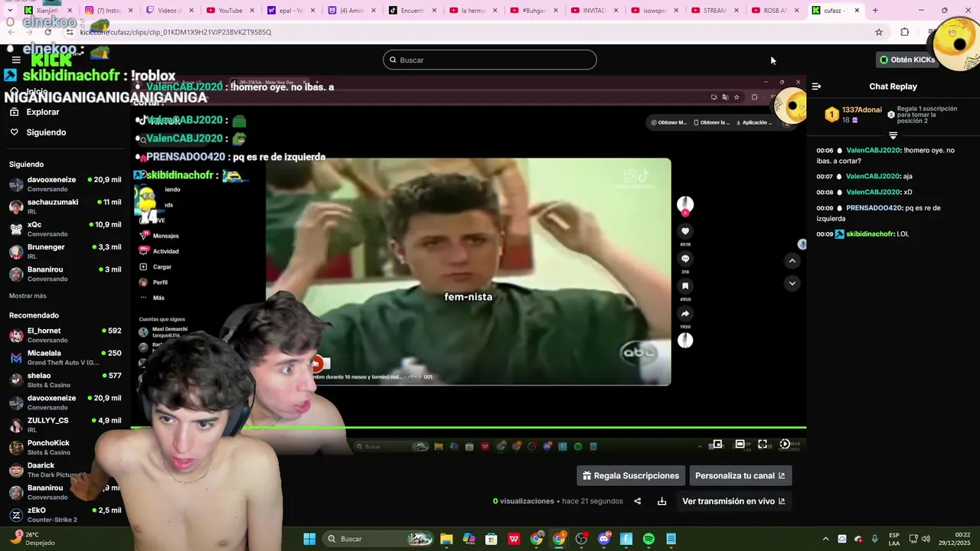Show hidden system tray icons chevron

(825, 539)
